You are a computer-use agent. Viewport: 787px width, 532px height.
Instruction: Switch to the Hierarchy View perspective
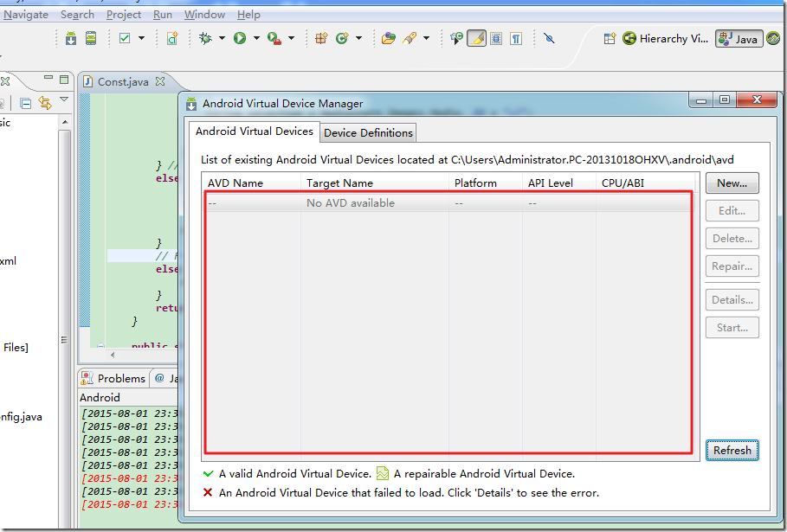[665, 39]
